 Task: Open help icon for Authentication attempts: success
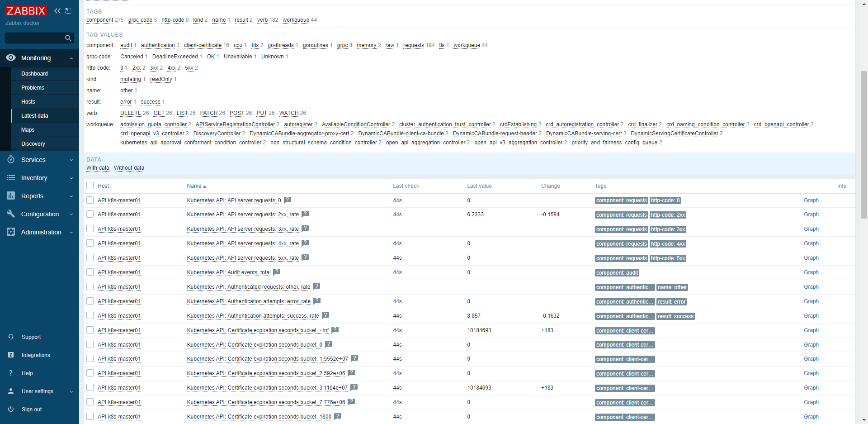point(325,315)
